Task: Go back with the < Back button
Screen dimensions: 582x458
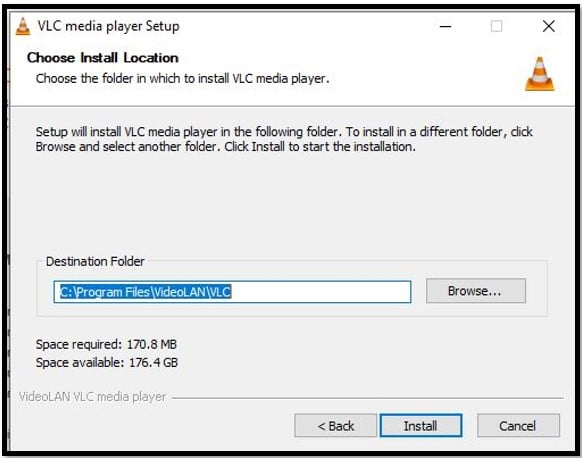Action: pos(336,425)
